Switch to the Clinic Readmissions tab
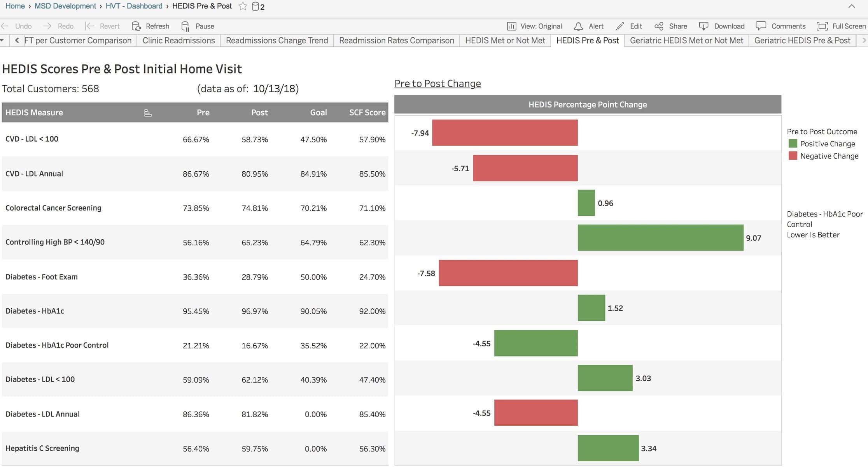The height and width of the screenshot is (471, 868). coord(178,40)
